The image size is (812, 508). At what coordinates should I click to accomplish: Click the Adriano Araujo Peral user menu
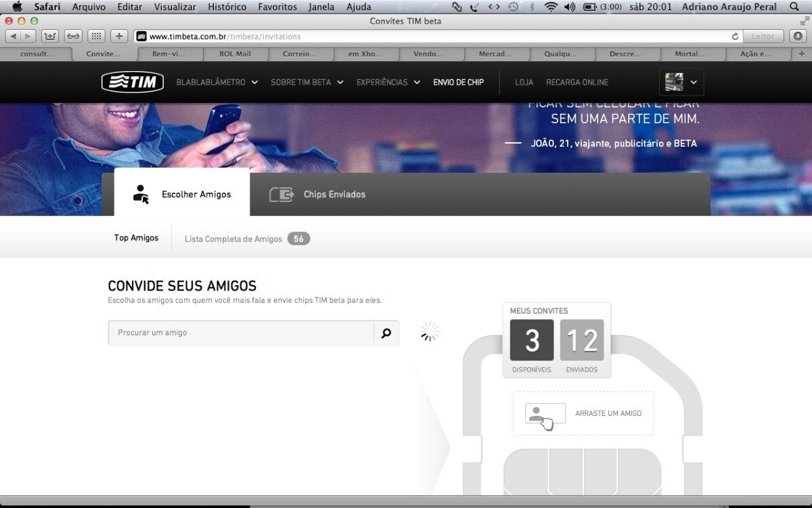(731, 7)
